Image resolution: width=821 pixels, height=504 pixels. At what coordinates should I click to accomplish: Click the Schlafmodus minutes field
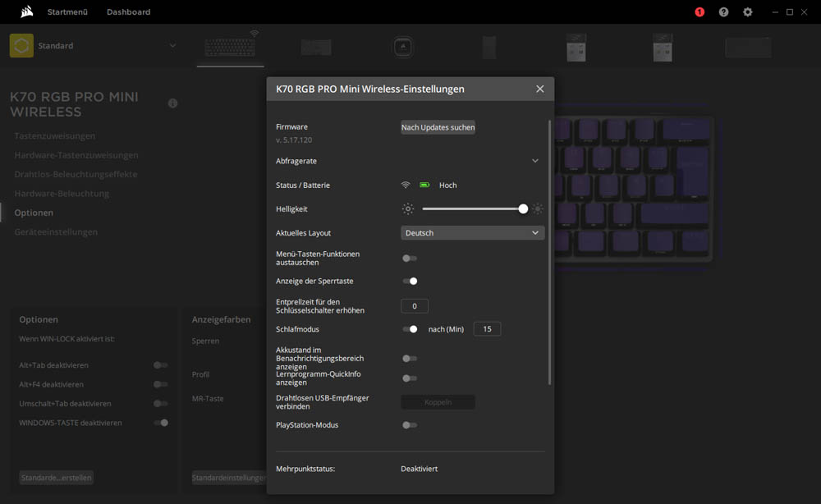[487, 329]
